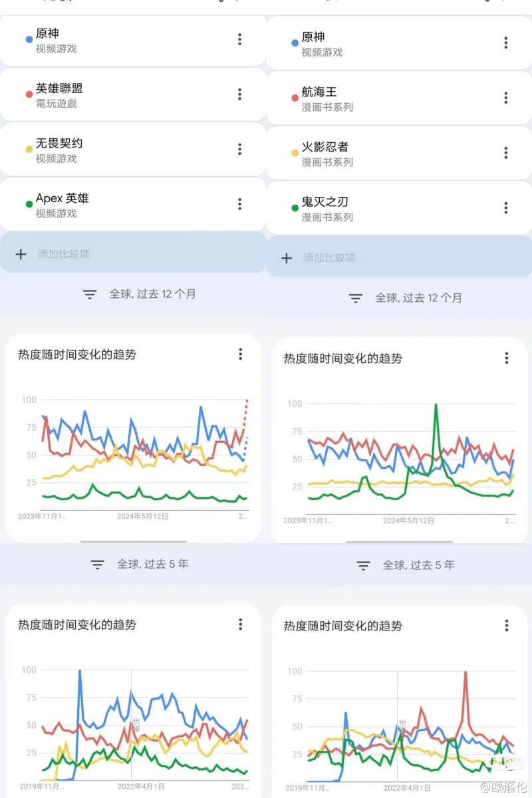532x798 pixels.
Task: Open menu of left 5-year trend chart card
Action: pyautogui.click(x=241, y=624)
